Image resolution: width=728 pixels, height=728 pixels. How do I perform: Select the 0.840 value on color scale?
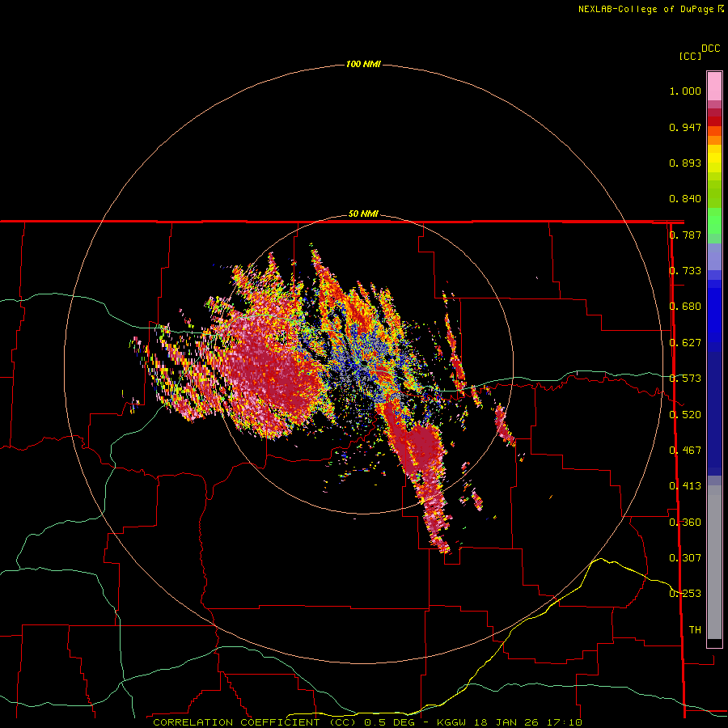[685, 199]
